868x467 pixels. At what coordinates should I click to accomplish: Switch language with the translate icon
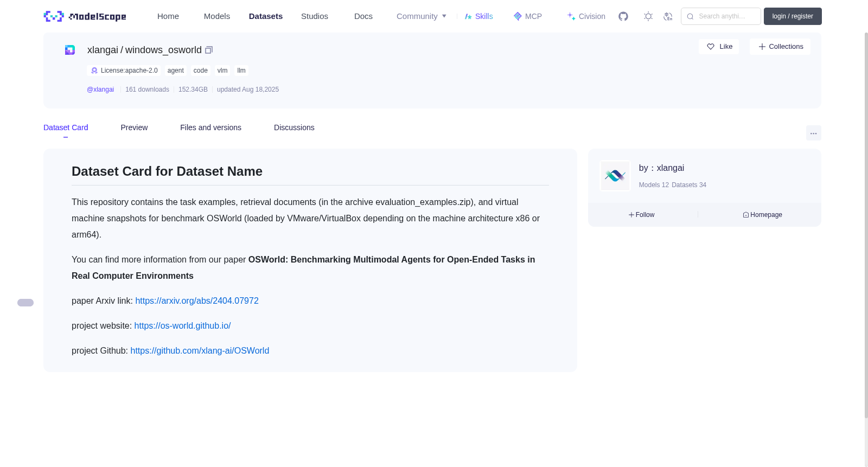pos(668,16)
